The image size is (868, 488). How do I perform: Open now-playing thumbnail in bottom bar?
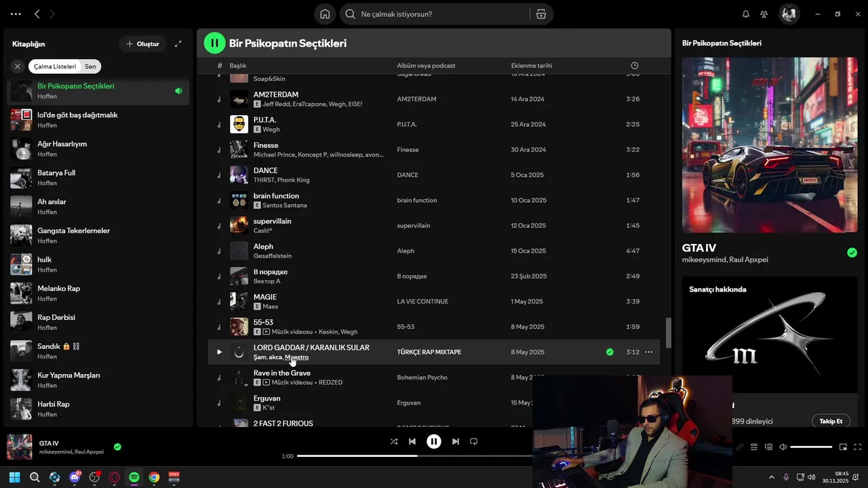point(20,447)
